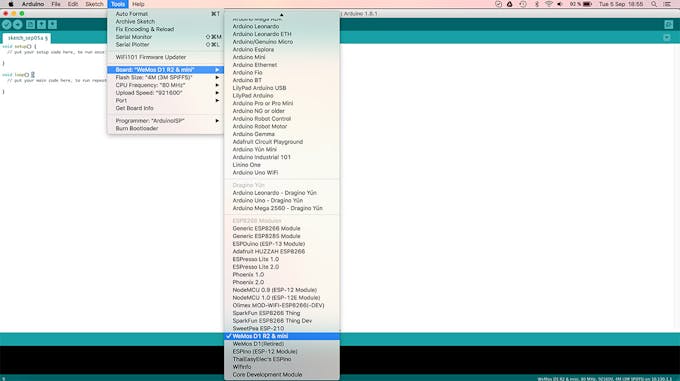Click the New sketch toolbar icon
Screen dimensions: 680x381
tap(30, 25)
